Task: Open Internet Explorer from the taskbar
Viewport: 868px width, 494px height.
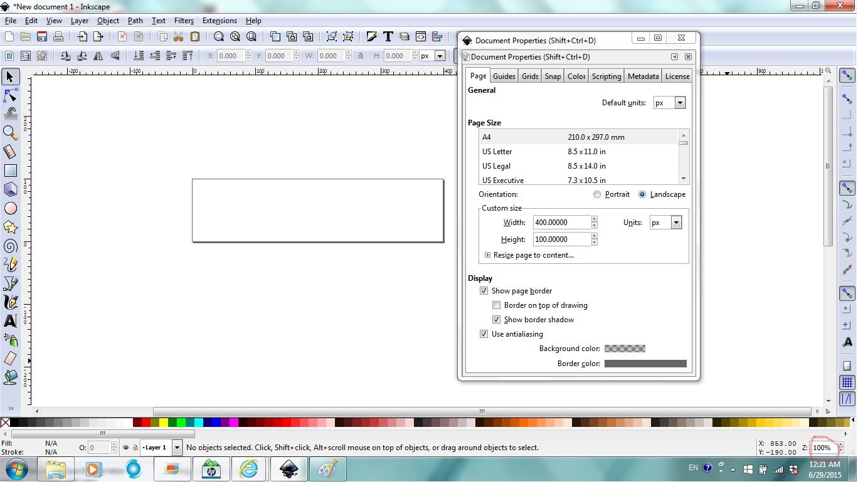Action: coord(249,470)
